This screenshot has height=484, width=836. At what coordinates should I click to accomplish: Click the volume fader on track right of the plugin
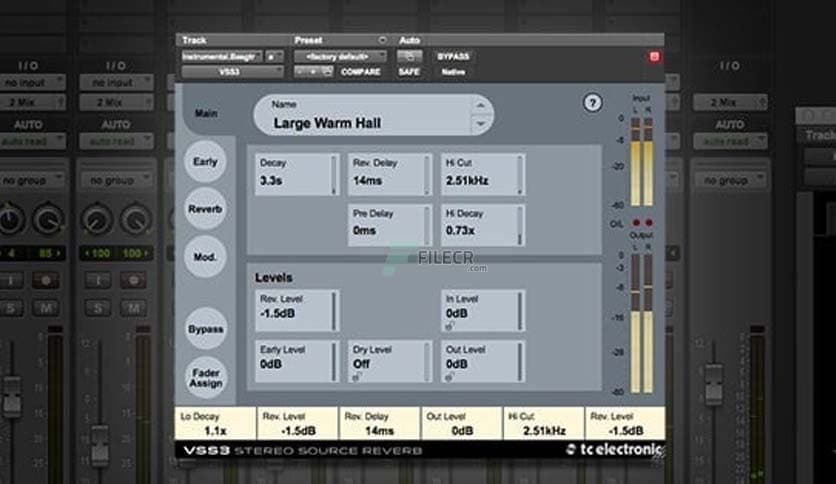714,384
